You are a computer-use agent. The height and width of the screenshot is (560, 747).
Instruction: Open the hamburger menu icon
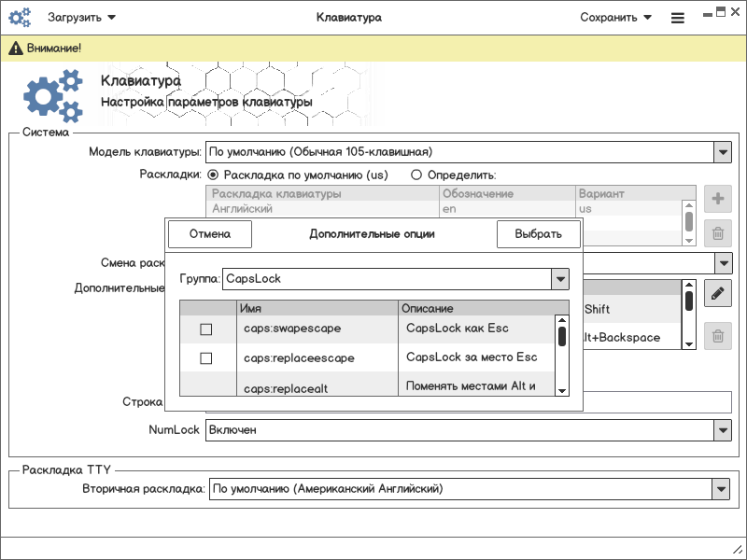tap(677, 18)
